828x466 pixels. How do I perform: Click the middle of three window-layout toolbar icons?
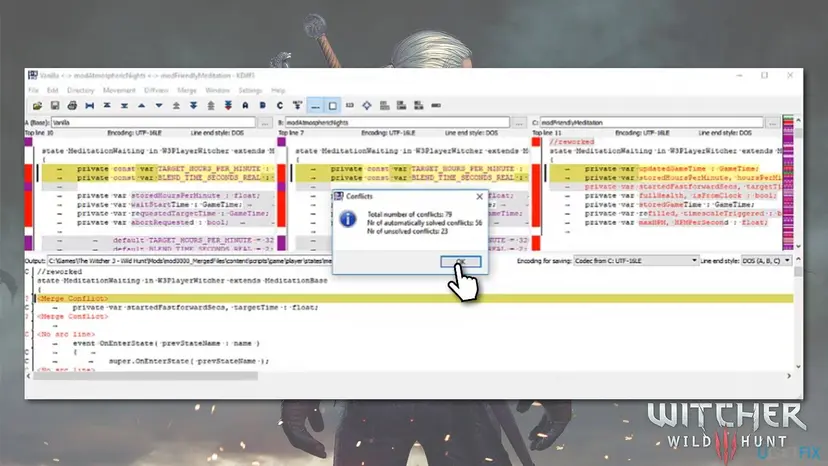401,106
